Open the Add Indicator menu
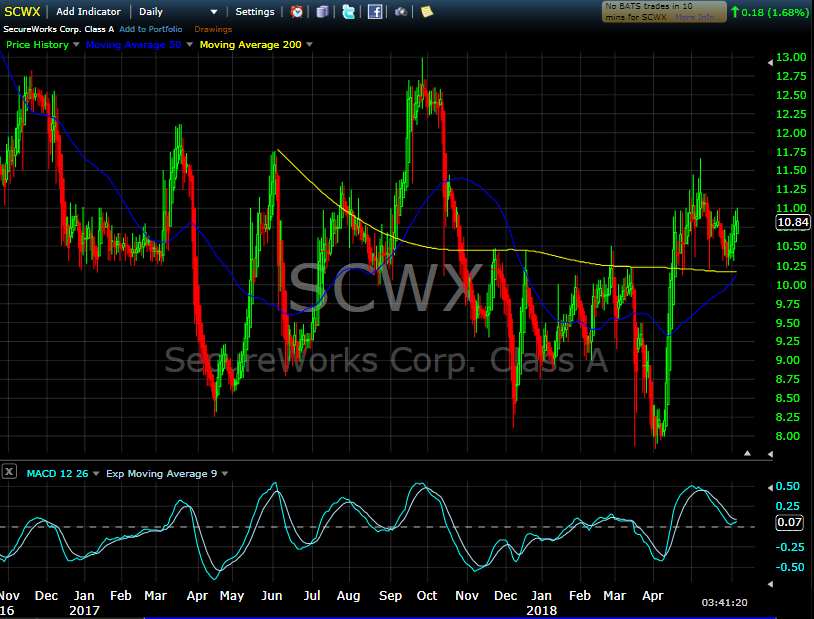 [x=88, y=11]
